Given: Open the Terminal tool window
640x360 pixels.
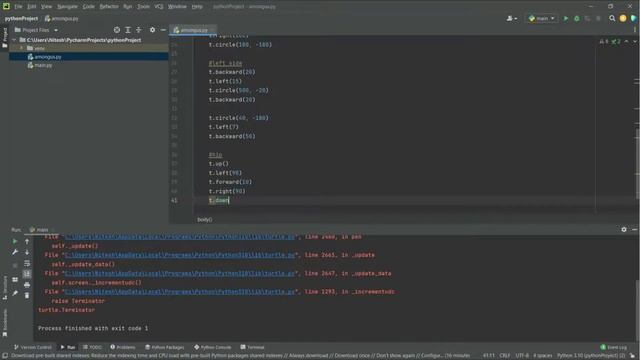Looking at the screenshot, I should [x=253, y=347].
